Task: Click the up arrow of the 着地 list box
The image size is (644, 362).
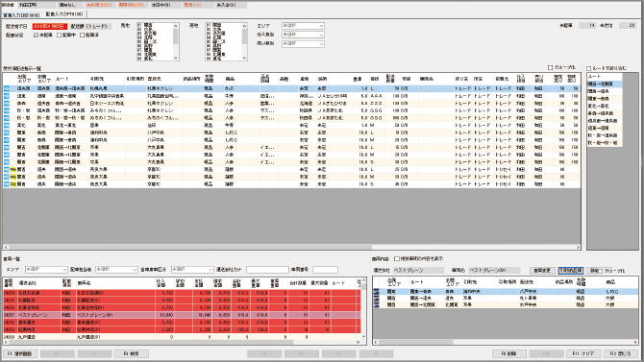Action: pyautogui.click(x=244, y=26)
